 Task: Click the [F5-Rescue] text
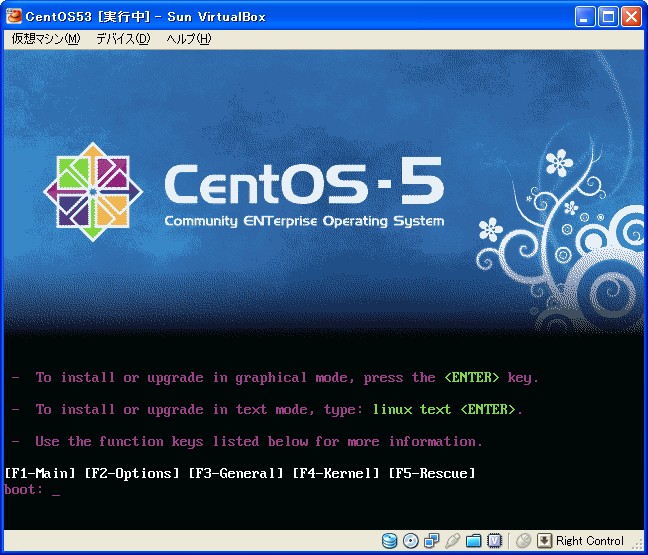click(432, 473)
